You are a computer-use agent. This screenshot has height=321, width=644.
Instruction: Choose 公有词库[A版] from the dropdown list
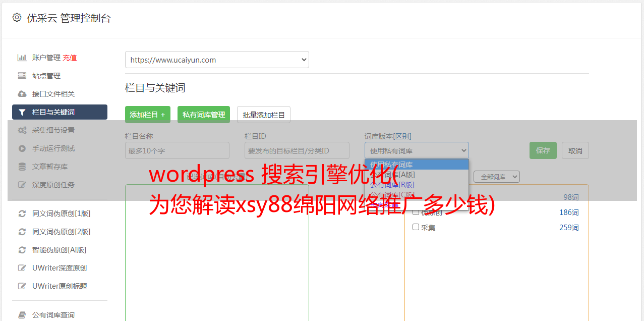point(417,175)
